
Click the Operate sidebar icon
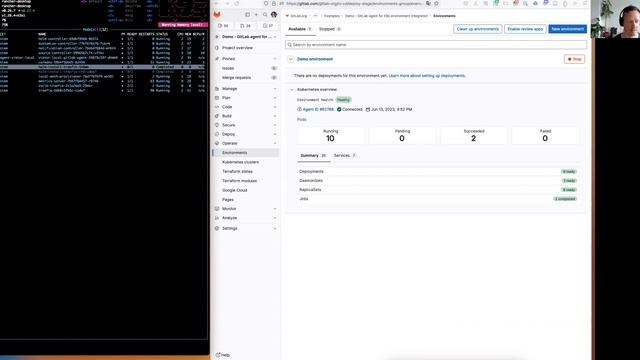tap(217, 143)
